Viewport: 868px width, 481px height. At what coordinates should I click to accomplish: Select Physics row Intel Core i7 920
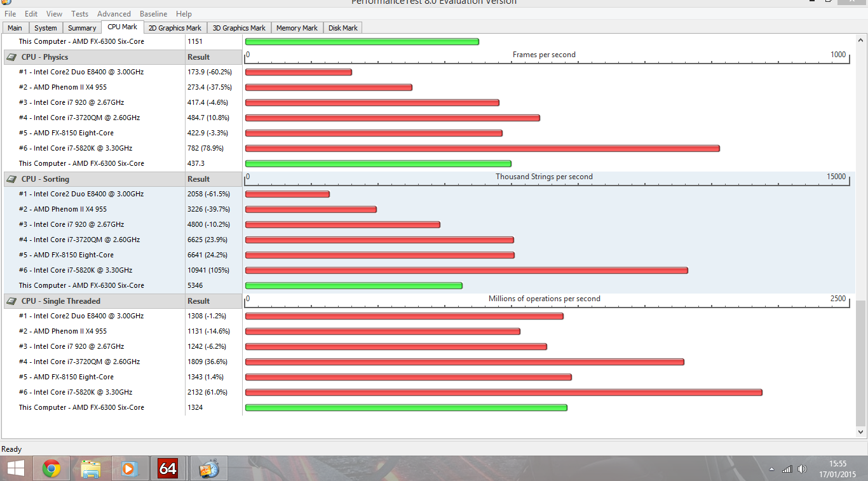point(71,102)
